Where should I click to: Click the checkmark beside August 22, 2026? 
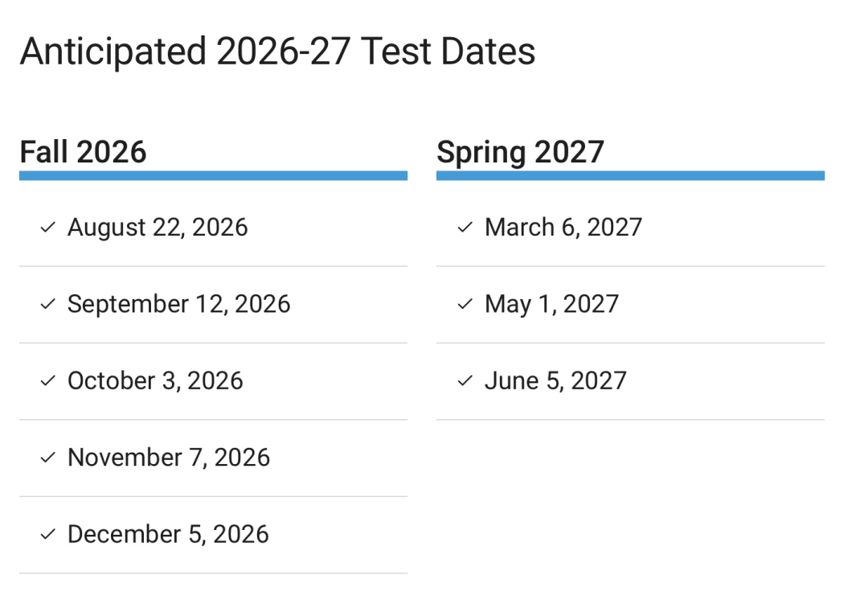click(47, 228)
